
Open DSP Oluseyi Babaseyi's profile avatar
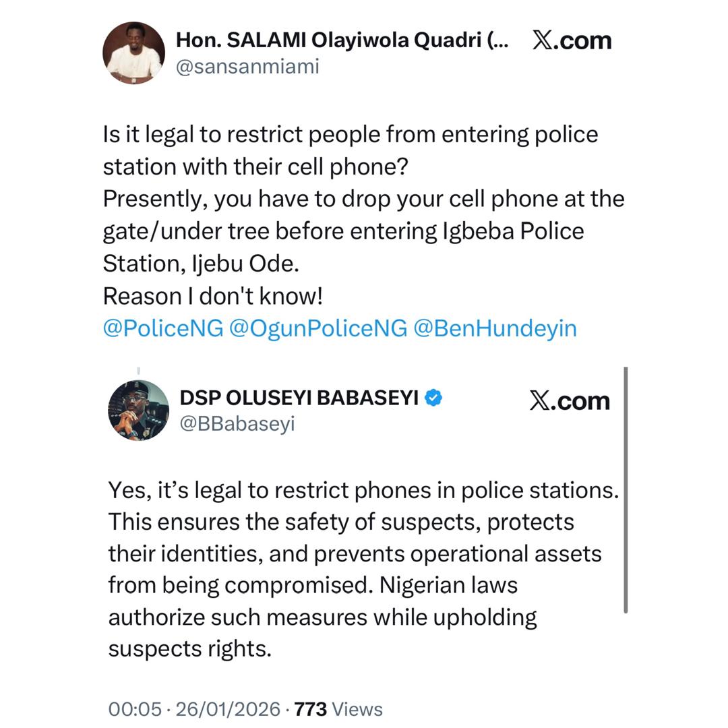(139, 411)
